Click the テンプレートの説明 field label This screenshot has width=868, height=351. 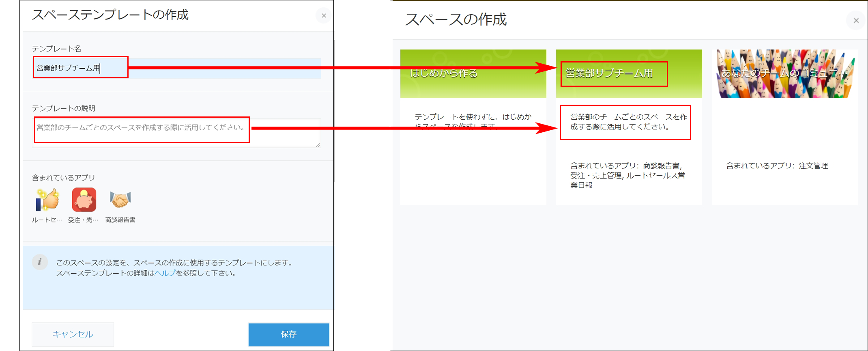(64, 108)
